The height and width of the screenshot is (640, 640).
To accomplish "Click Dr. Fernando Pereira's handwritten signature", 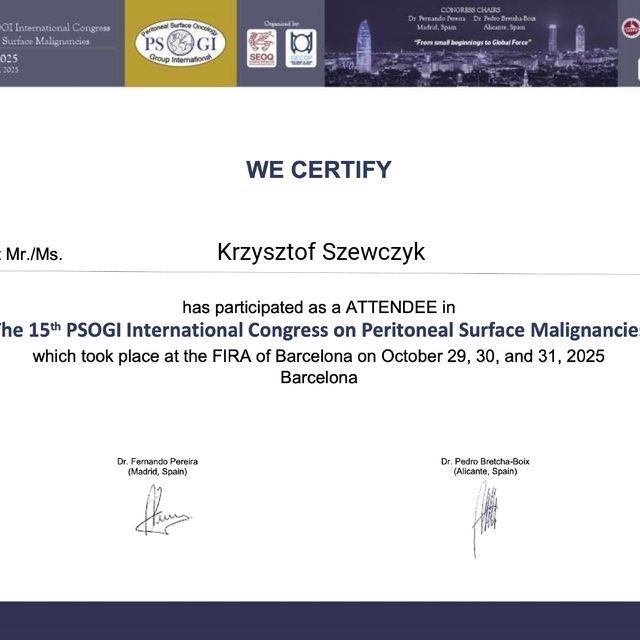I will coord(163,510).
